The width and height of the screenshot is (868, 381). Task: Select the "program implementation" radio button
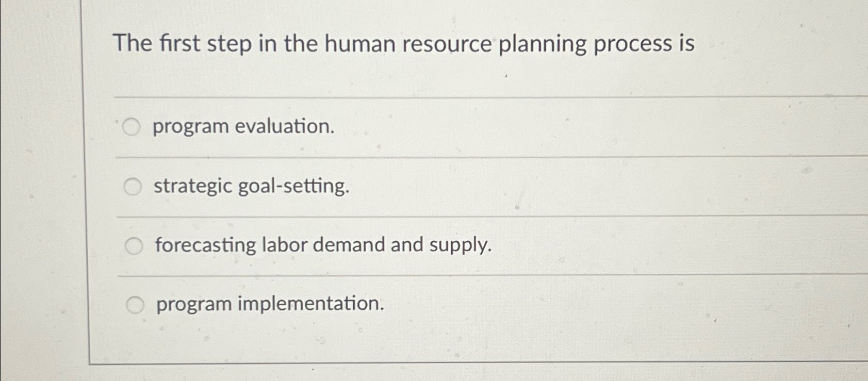136,305
